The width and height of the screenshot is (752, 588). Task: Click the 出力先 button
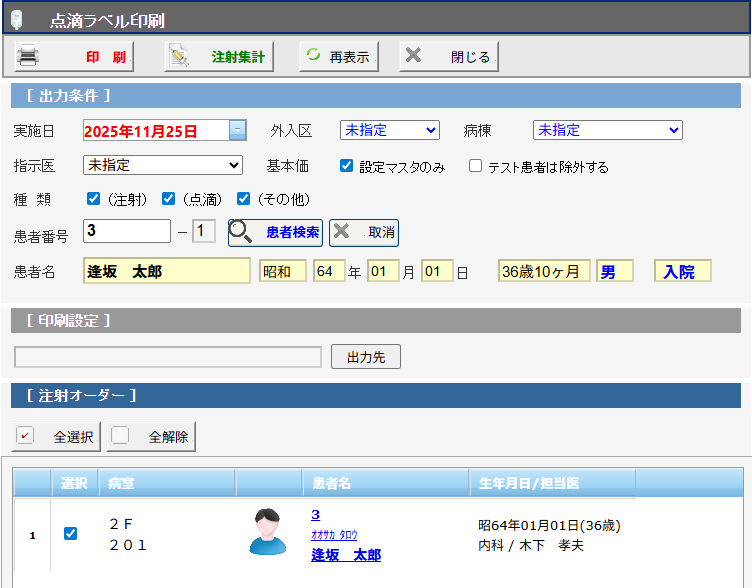(x=365, y=357)
